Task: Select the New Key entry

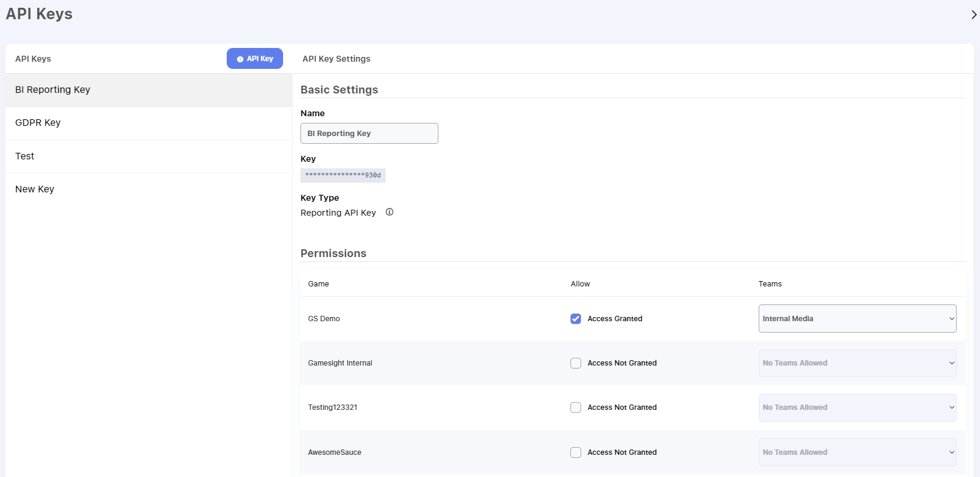Action: (x=35, y=189)
